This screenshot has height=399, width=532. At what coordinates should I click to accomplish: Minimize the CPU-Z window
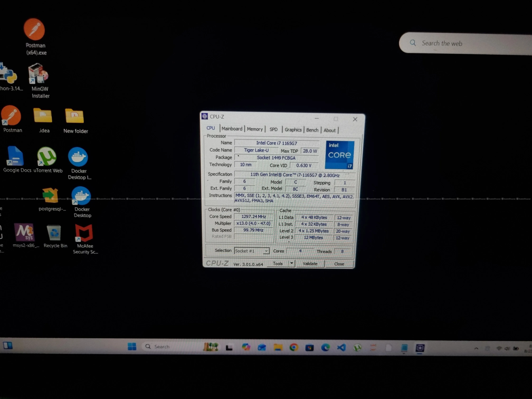pyautogui.click(x=317, y=118)
